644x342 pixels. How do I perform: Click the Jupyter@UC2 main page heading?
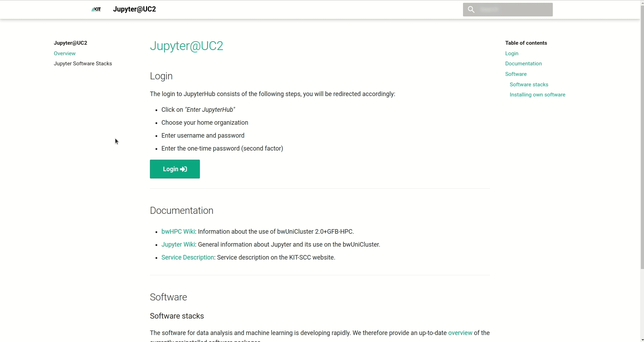[187, 46]
